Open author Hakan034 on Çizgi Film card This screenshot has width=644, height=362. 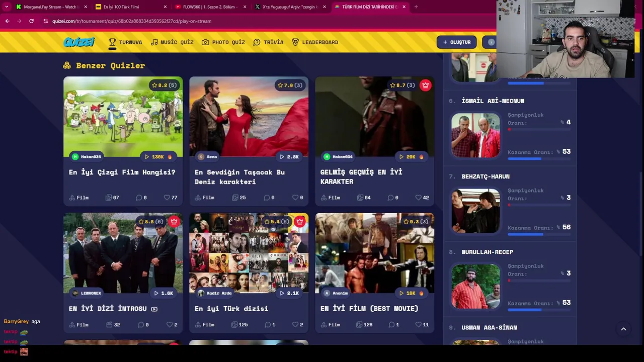pos(87,157)
